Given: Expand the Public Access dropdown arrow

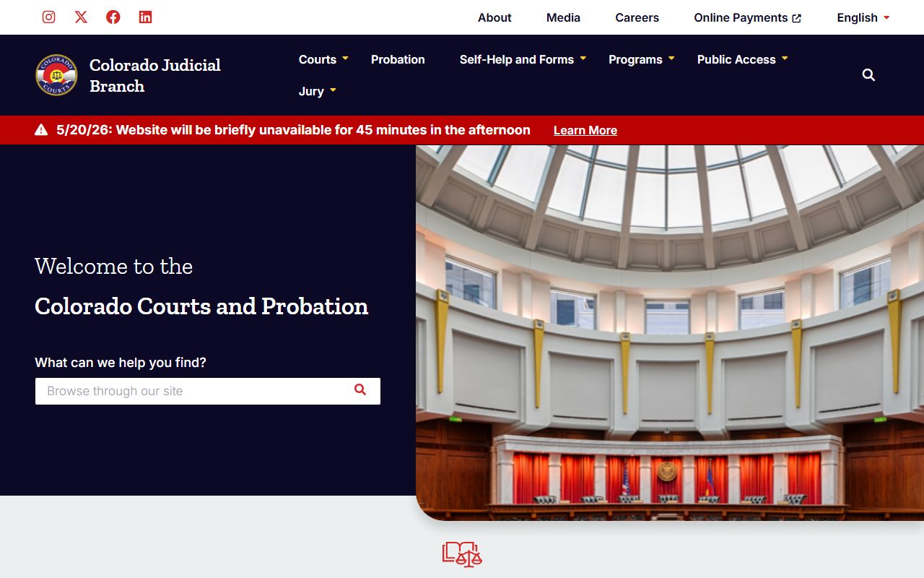Looking at the screenshot, I should point(785,58).
